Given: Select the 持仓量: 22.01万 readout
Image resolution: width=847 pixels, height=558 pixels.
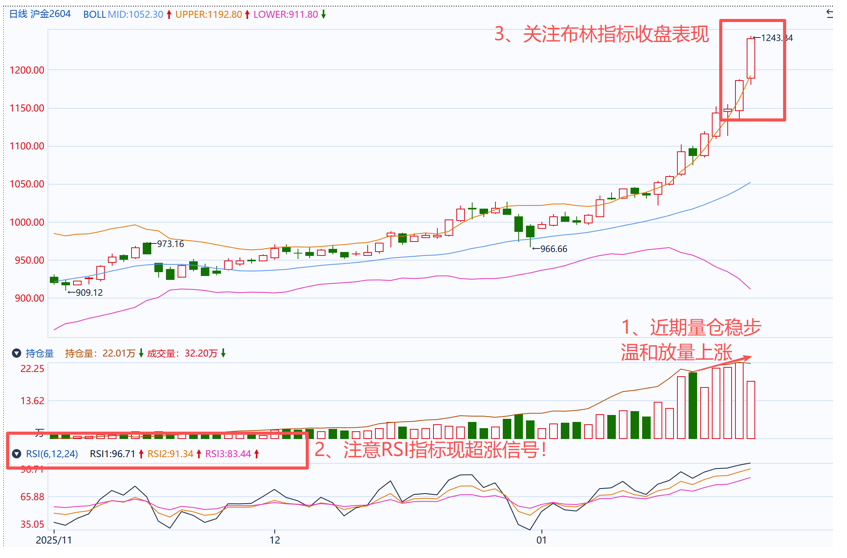Looking at the screenshot, I should (x=100, y=354).
